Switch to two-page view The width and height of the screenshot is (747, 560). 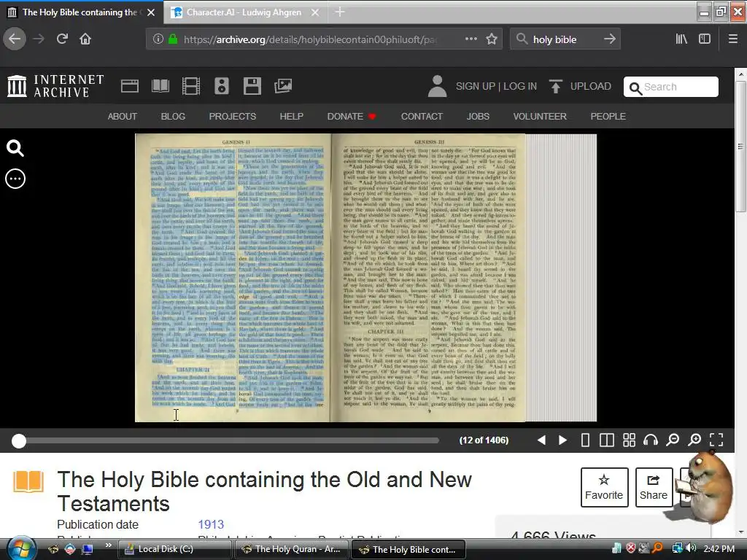[606, 440]
